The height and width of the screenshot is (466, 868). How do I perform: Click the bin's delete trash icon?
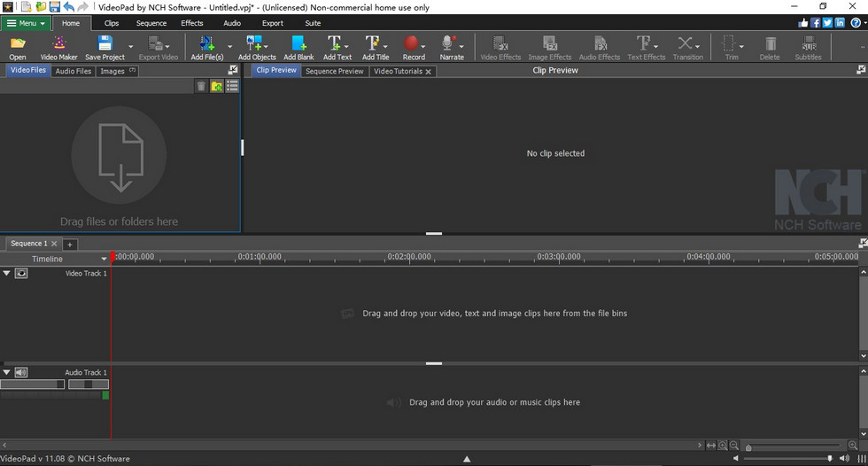point(201,86)
